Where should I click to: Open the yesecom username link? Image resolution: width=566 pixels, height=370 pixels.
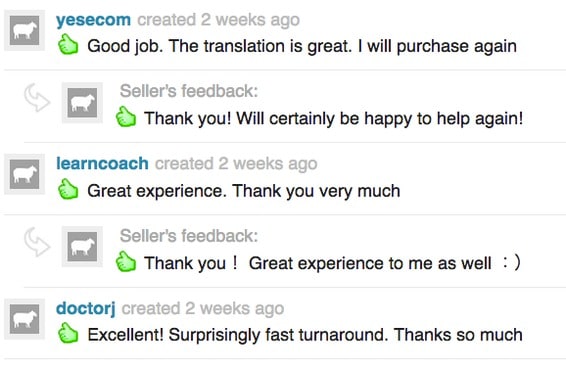pos(93,20)
